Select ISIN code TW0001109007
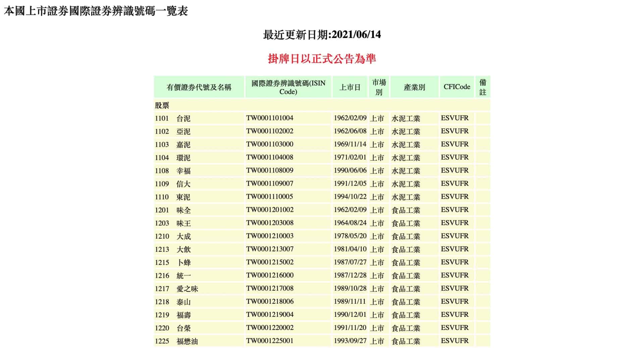This screenshot has height=348, width=644. tap(288, 184)
